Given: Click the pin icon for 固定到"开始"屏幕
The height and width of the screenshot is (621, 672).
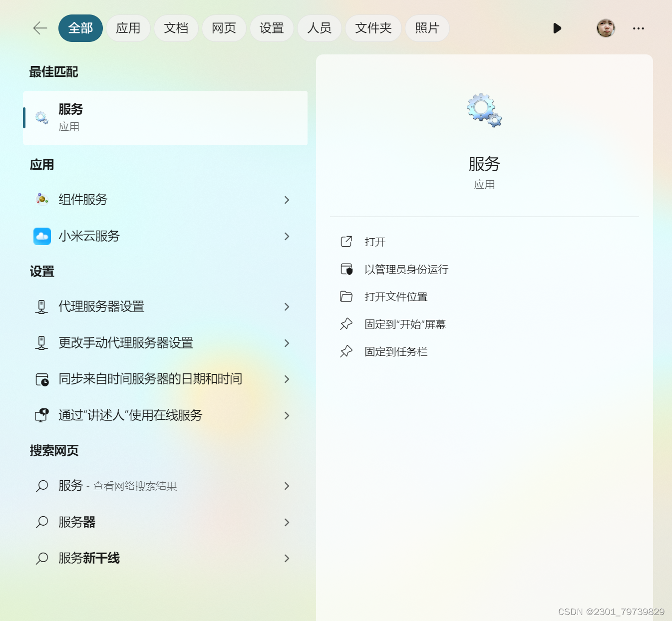Looking at the screenshot, I should pyautogui.click(x=346, y=324).
